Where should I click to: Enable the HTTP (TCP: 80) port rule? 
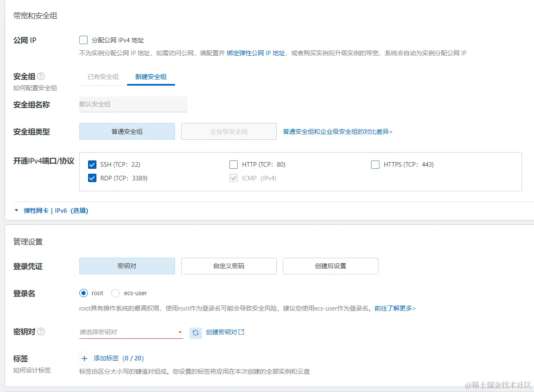(234, 164)
